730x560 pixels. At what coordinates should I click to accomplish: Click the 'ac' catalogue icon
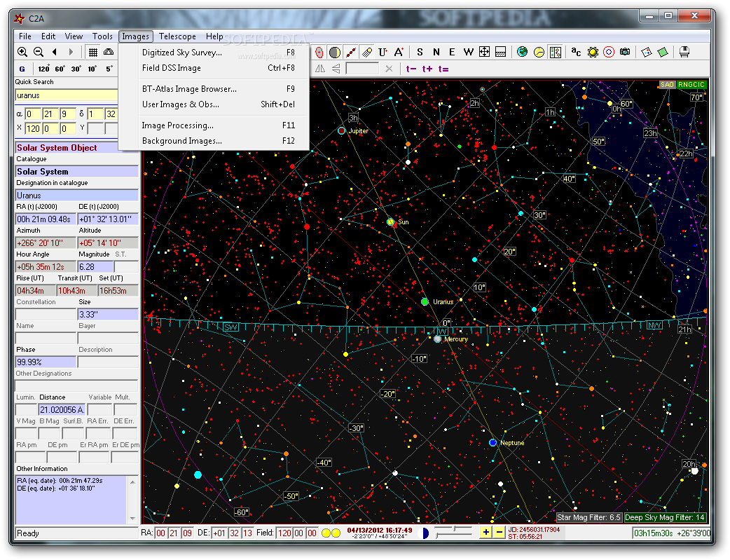click(576, 52)
